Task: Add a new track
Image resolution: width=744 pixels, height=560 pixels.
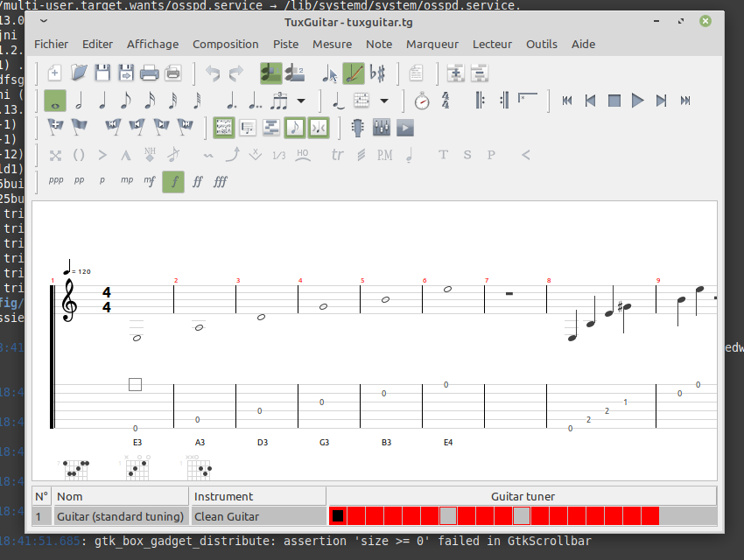Action: [x=455, y=73]
